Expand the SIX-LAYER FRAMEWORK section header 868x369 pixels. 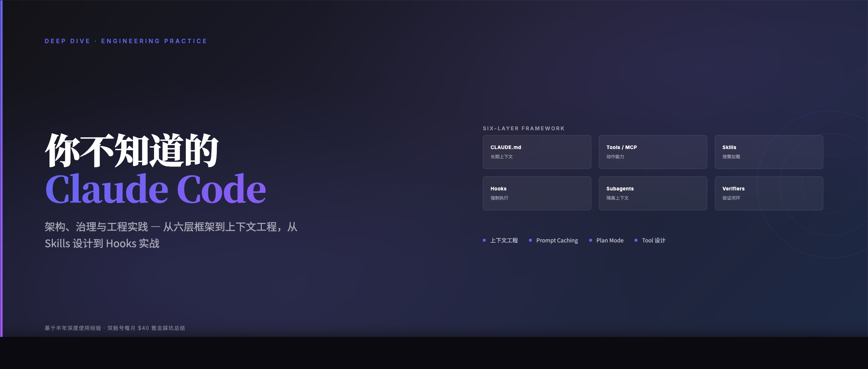click(x=523, y=128)
